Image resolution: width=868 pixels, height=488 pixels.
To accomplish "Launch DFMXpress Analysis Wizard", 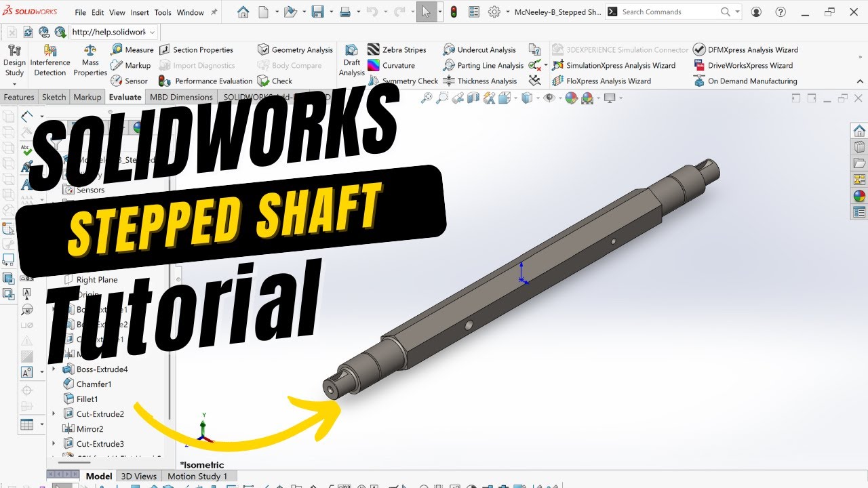I will [x=746, y=49].
